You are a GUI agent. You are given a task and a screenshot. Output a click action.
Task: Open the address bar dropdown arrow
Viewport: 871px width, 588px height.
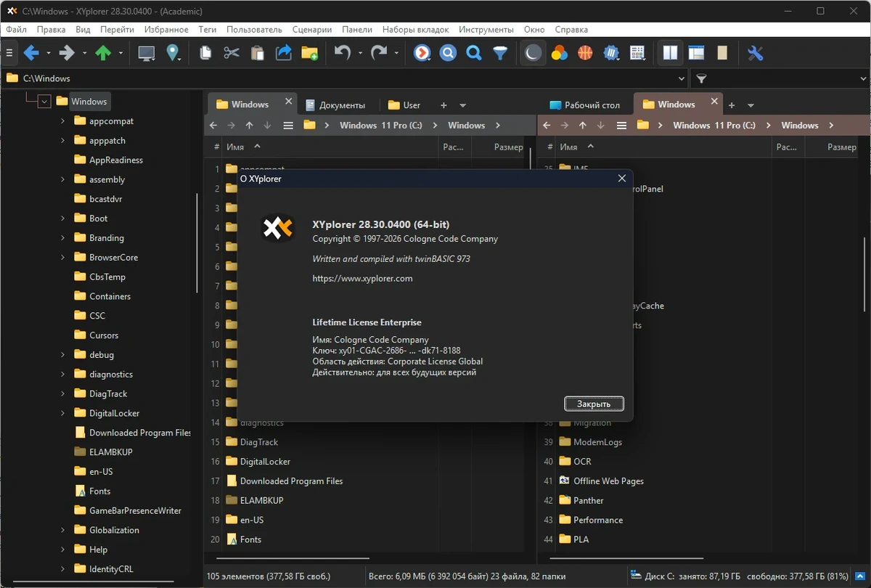[682, 78]
